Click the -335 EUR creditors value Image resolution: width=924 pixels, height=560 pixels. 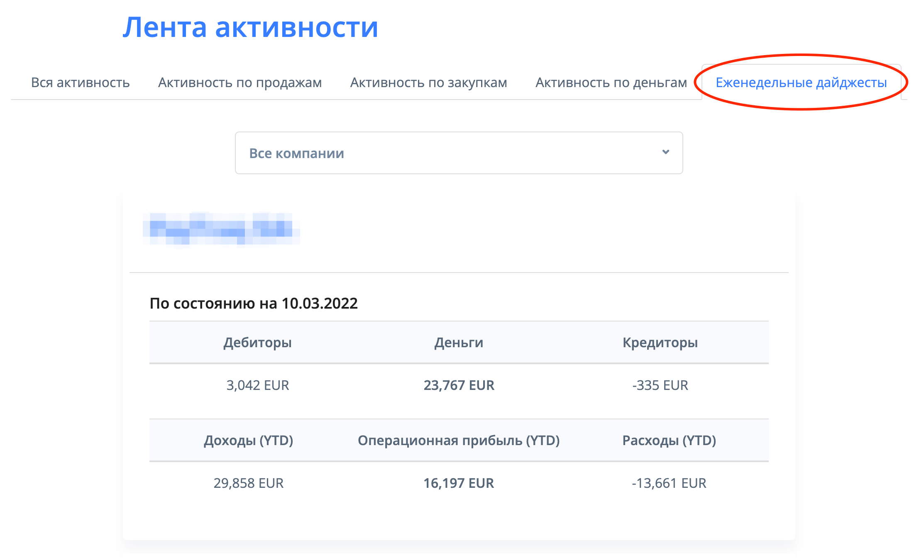[660, 385]
